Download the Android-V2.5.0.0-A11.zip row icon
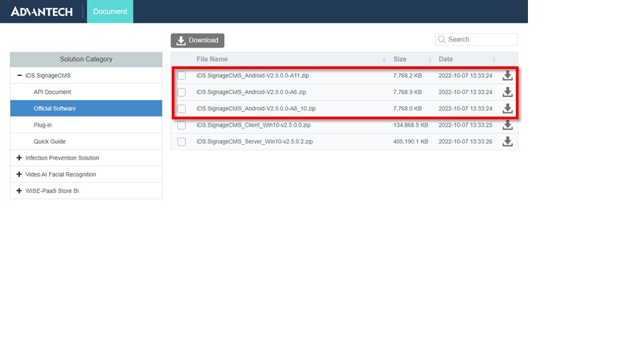Viewport: 644px width, 362px height. click(508, 75)
